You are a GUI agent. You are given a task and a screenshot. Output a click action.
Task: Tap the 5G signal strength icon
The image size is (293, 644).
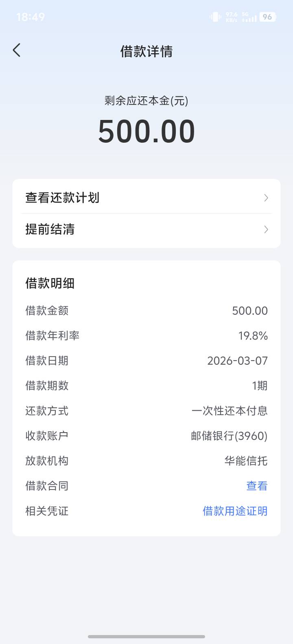pyautogui.click(x=249, y=17)
